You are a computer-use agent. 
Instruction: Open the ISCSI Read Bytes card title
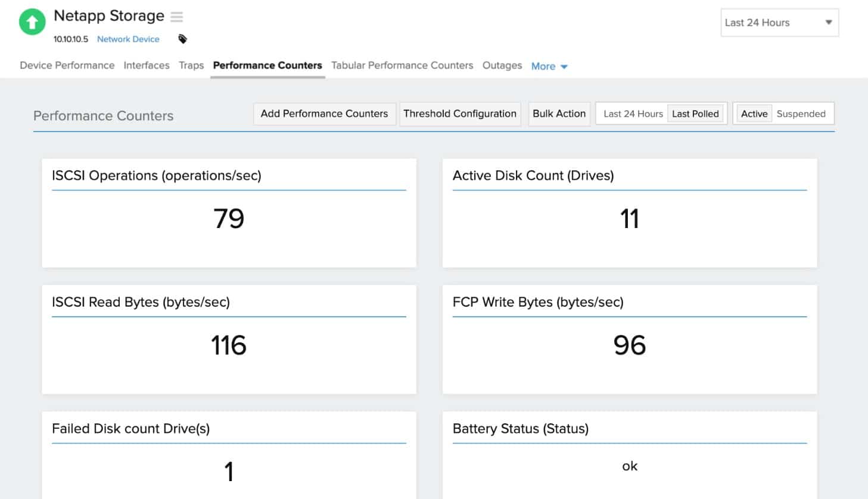point(141,302)
